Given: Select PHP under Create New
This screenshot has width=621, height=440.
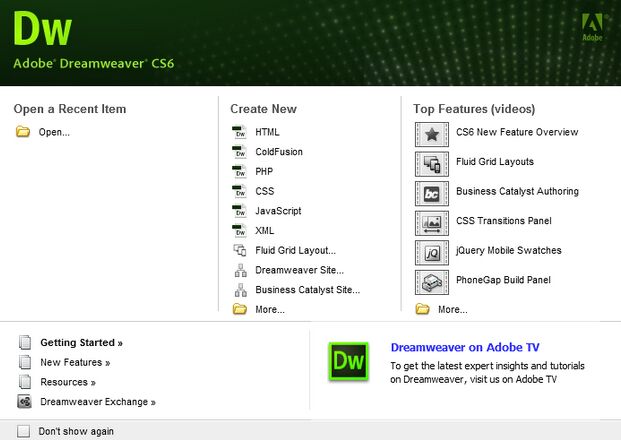Looking at the screenshot, I should point(264,171).
